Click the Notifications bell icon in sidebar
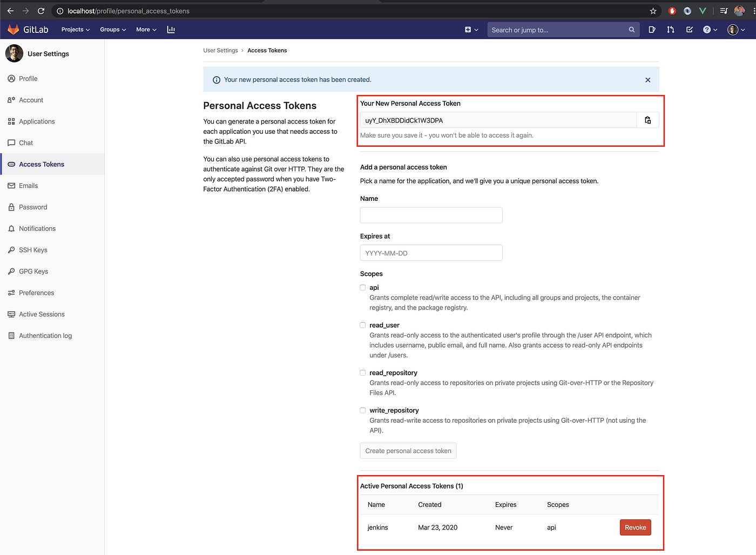Image resolution: width=756 pixels, height=555 pixels. 11,228
